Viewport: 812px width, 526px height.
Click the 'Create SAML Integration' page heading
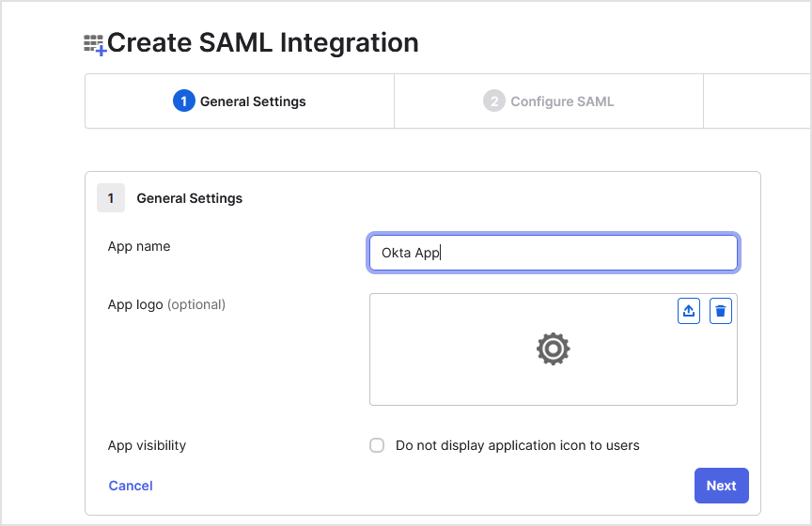pyautogui.click(x=263, y=43)
